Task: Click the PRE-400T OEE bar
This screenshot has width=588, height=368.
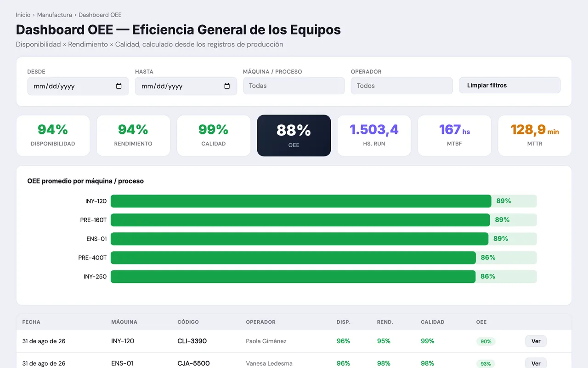Action: (293, 258)
